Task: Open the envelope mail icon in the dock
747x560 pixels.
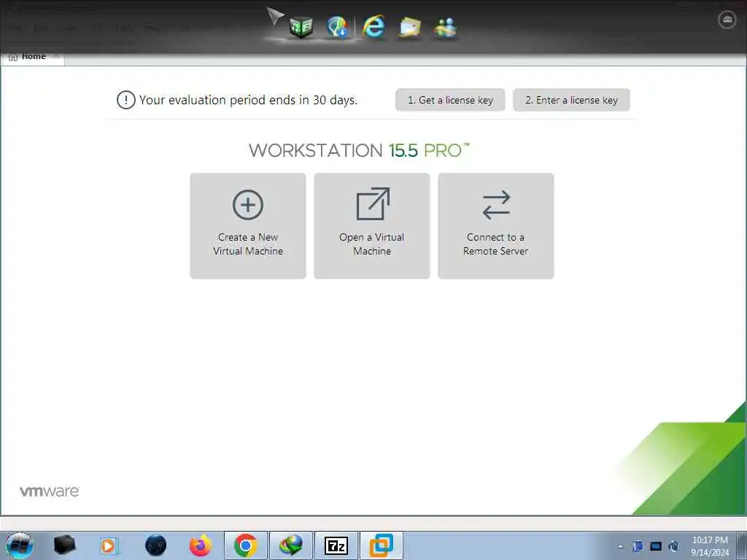Action: pos(410,27)
